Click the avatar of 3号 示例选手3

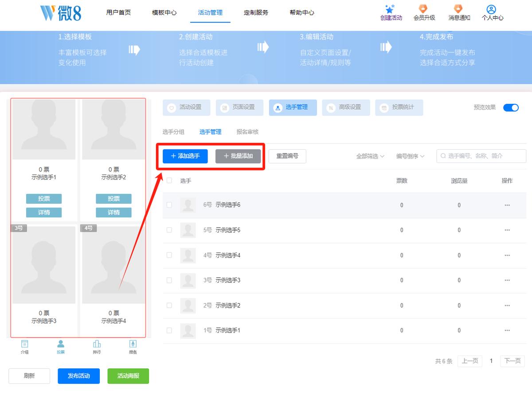click(x=188, y=280)
